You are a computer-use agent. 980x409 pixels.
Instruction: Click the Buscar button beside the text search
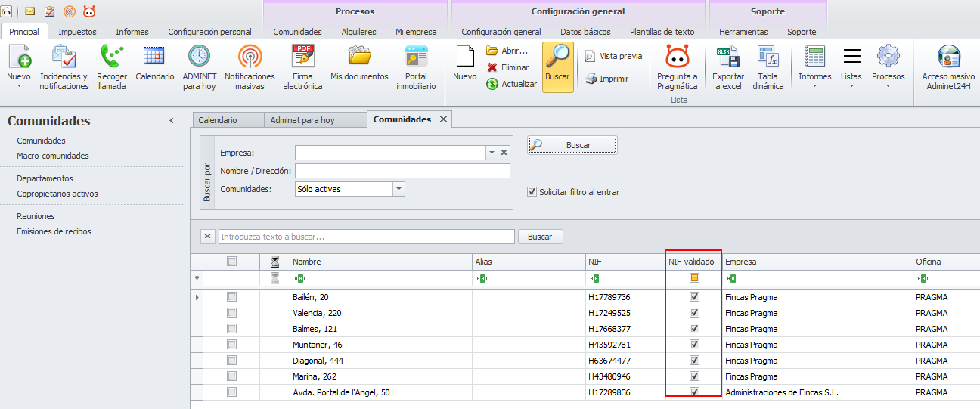[x=540, y=237]
